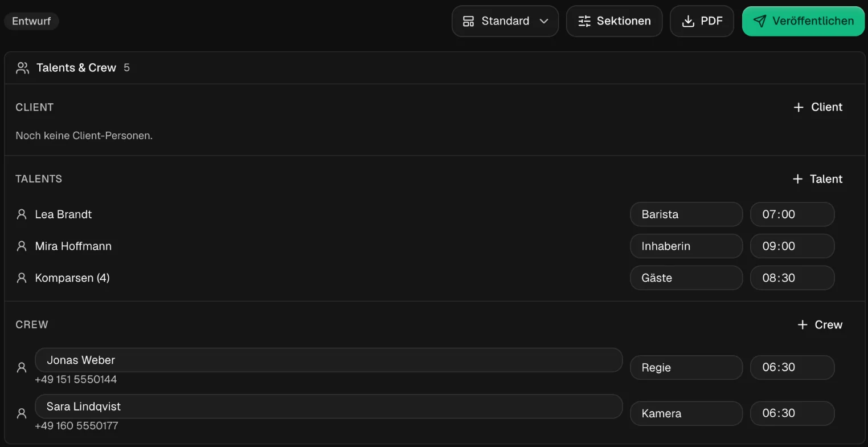
Task: Expand the chevron next to Standard
Action: [x=544, y=21]
